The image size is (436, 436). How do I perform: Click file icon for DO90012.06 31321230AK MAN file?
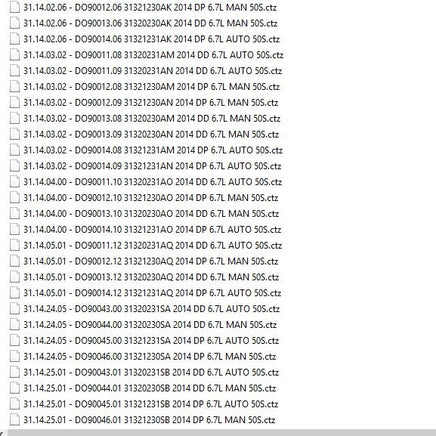click(x=15, y=7)
